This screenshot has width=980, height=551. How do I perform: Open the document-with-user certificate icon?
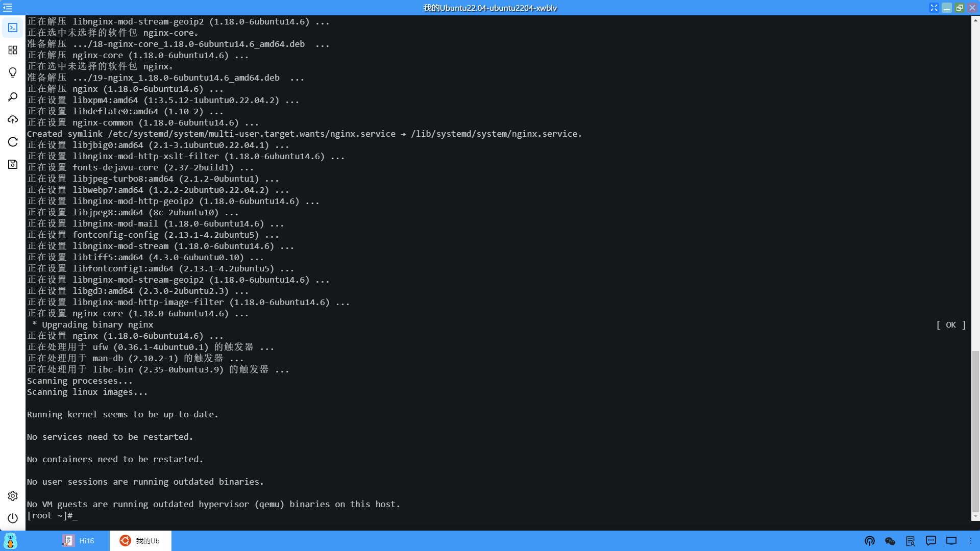point(910,541)
